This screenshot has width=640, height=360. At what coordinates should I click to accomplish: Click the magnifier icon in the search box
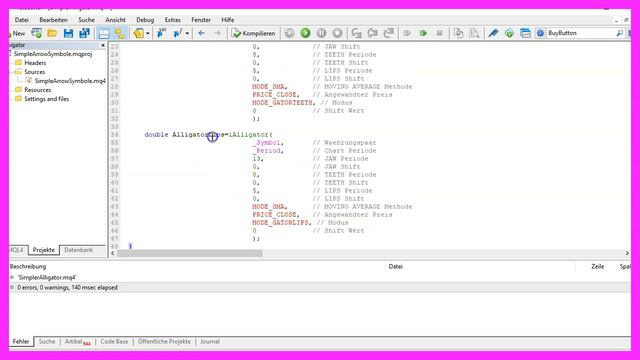620,33
